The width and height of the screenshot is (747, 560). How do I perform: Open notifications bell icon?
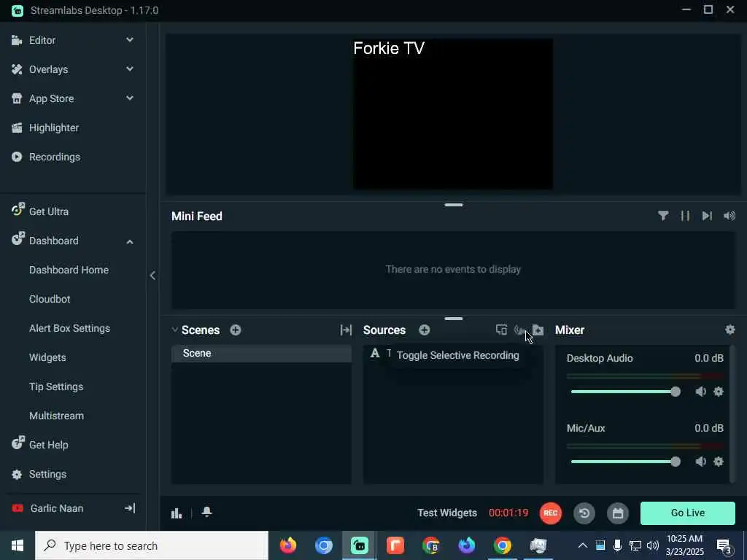206,512
